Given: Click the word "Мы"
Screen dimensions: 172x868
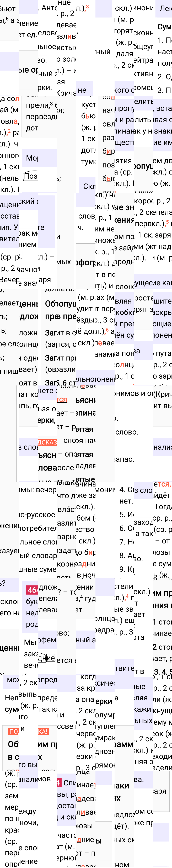Looking at the screenshot, I should click(30, 642).
